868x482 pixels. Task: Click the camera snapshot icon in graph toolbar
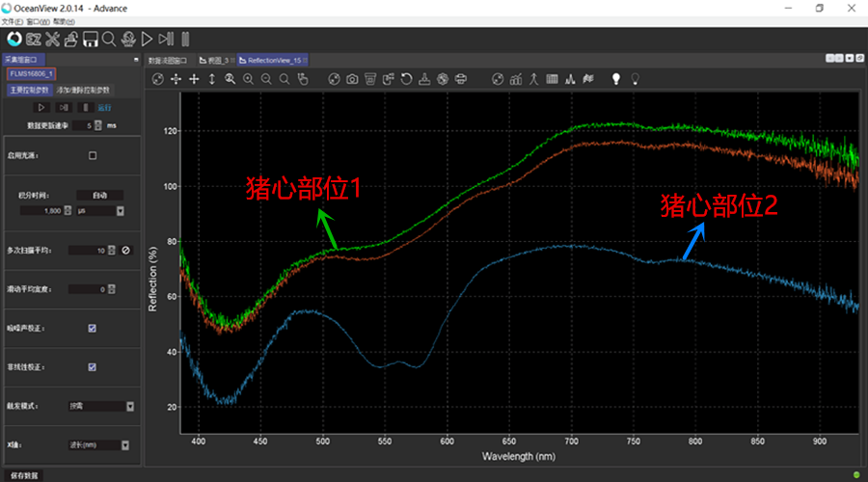[x=352, y=79]
